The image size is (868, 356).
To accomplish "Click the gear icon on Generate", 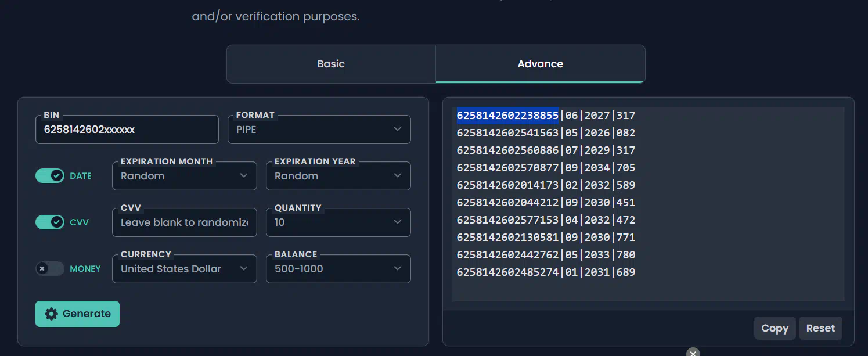I will [51, 314].
